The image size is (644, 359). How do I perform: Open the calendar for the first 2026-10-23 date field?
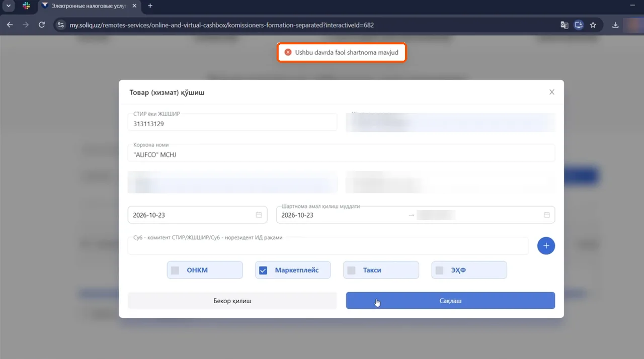(x=259, y=215)
